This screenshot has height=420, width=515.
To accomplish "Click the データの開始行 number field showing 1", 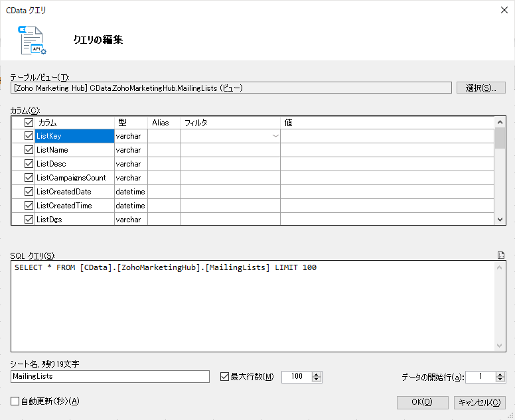I will pos(480,377).
